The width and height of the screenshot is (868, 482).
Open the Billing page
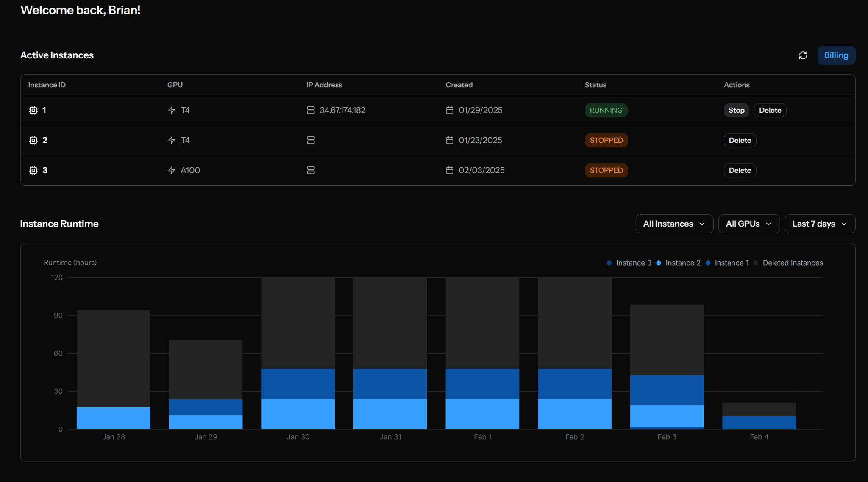pyautogui.click(x=836, y=55)
